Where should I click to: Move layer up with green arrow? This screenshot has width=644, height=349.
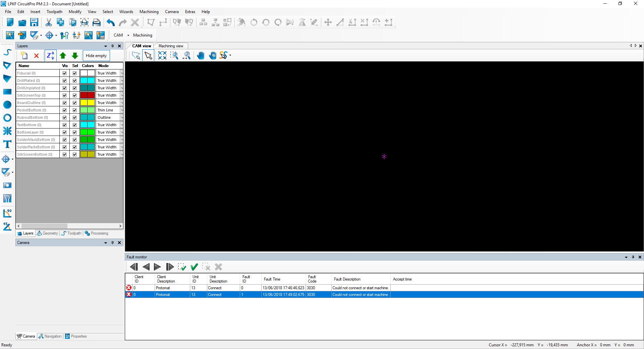[x=63, y=56]
